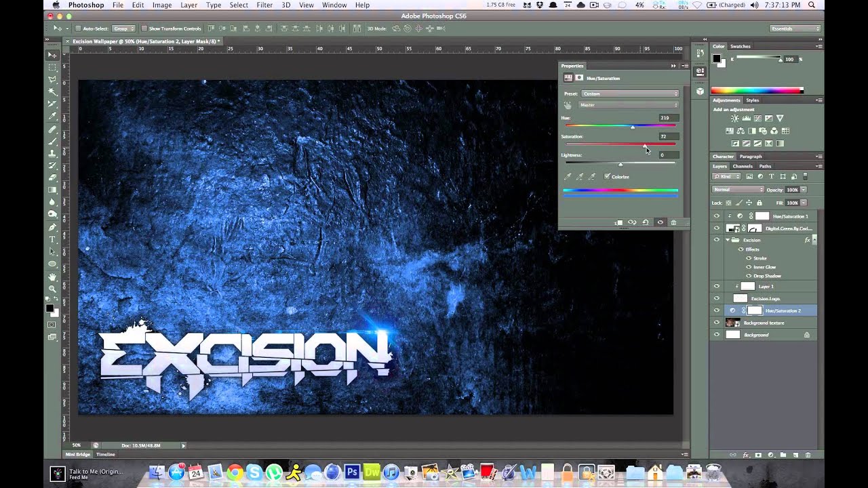This screenshot has height=488, width=868.
Task: Enable Show Transform Controls checkbox
Action: click(144, 28)
